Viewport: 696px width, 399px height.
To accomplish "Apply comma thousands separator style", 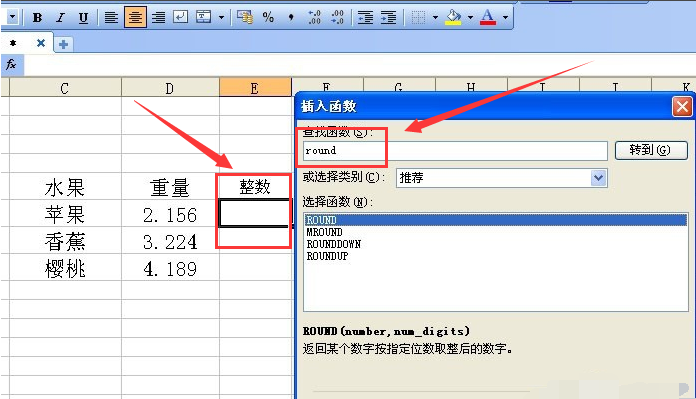I will (291, 18).
